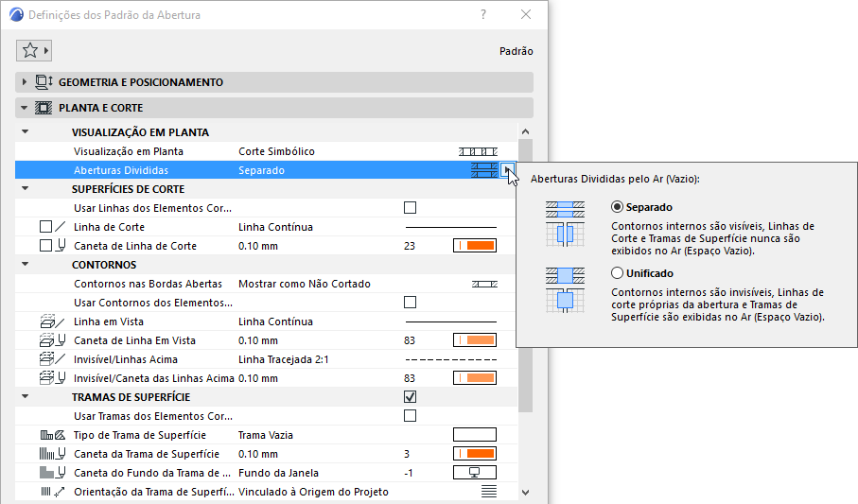Collapse the Planta e Corte panel

(24, 108)
